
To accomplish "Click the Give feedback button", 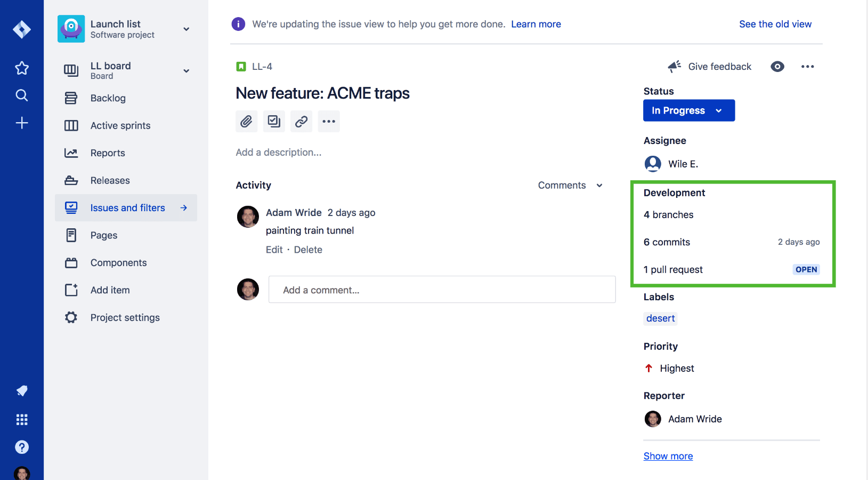I will click(710, 67).
